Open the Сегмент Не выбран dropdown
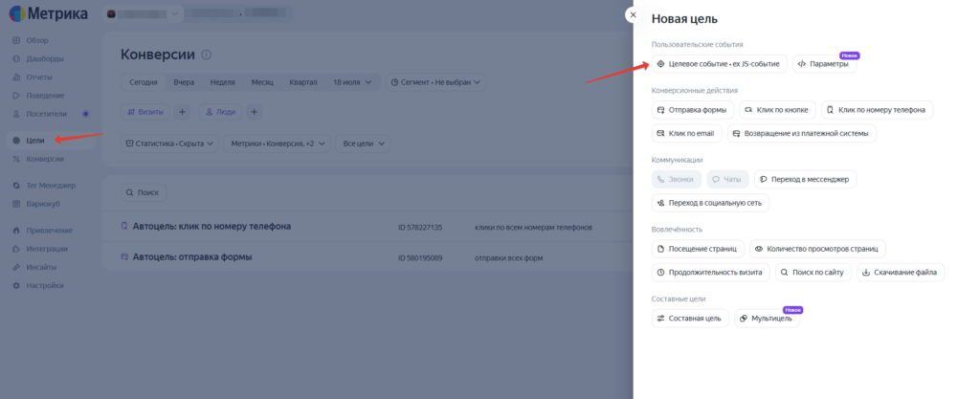980x399 pixels. click(x=435, y=82)
